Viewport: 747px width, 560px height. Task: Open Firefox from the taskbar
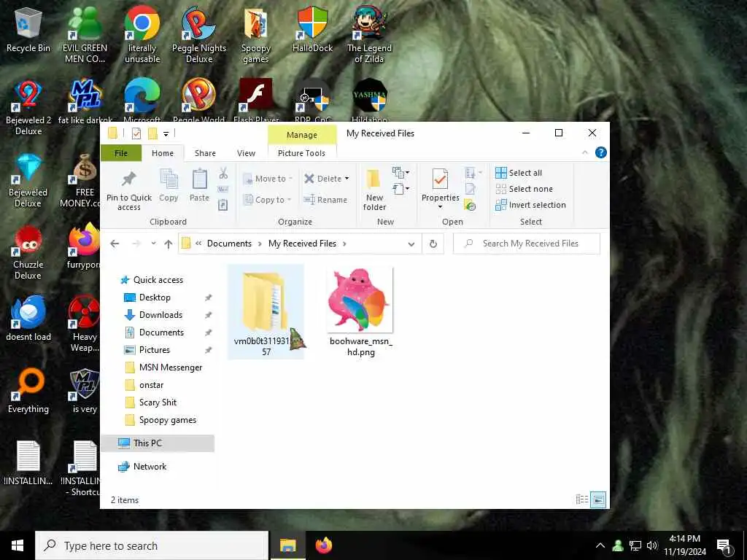tap(324, 545)
